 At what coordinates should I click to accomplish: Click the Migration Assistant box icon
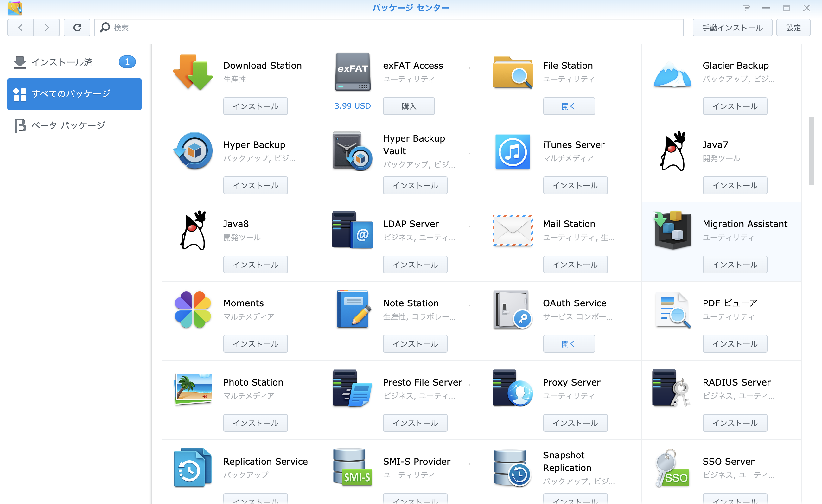click(672, 230)
